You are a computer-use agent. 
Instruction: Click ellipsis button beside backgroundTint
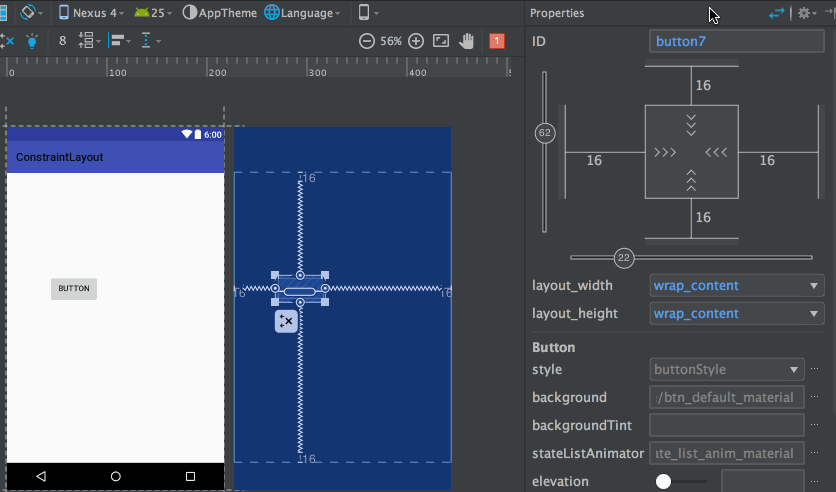[815, 425]
